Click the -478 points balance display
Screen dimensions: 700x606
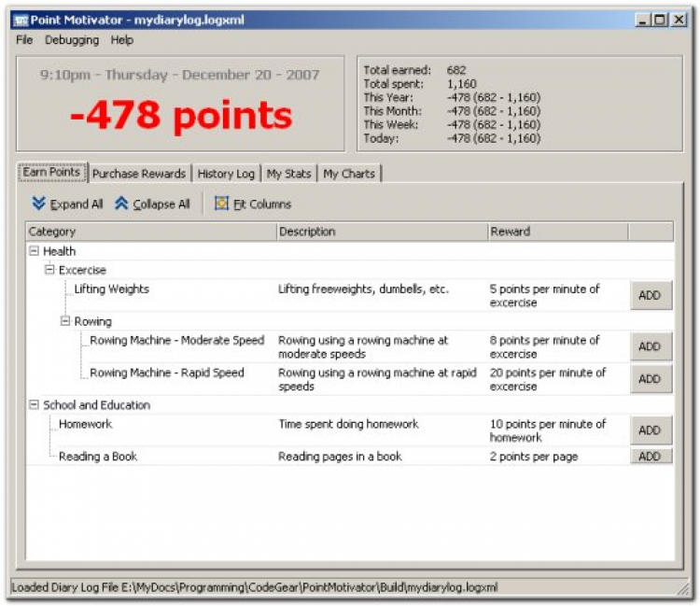(x=181, y=116)
